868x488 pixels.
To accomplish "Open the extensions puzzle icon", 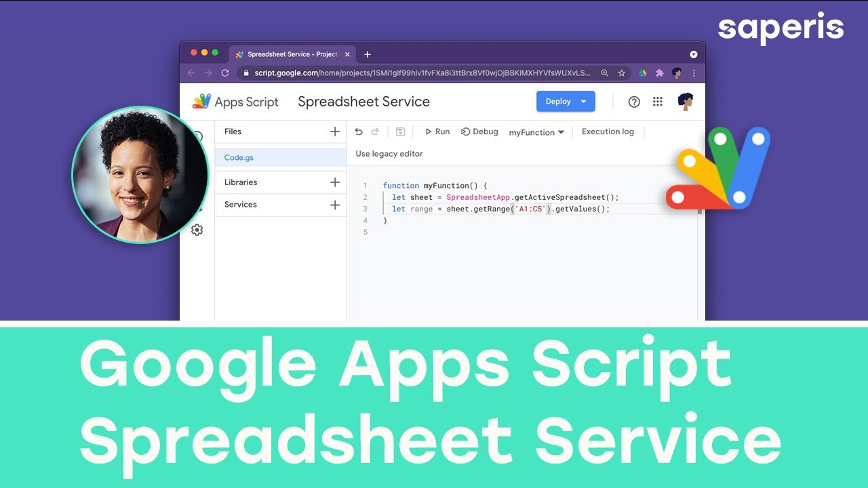I will [660, 73].
